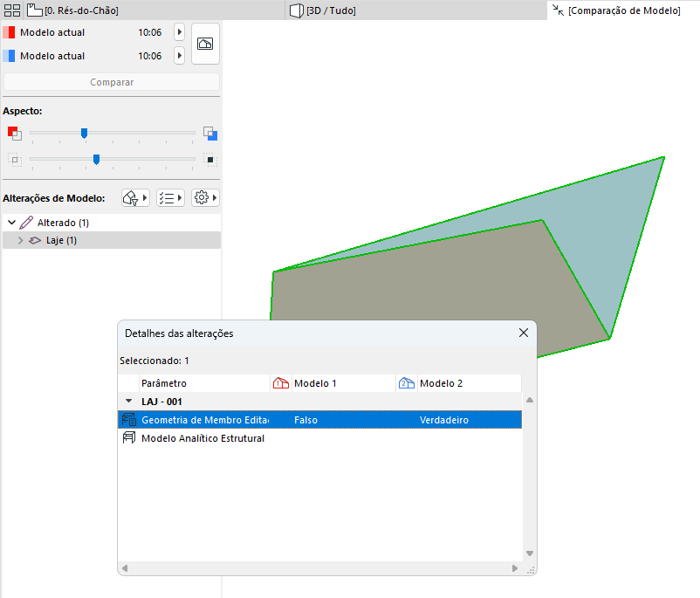Click the details list scroll down arrow

point(530,553)
